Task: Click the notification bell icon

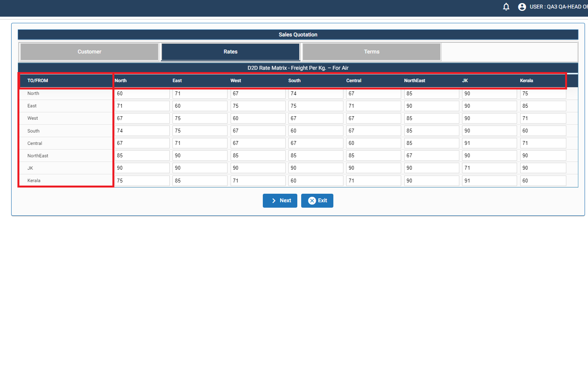Action: [506, 7]
